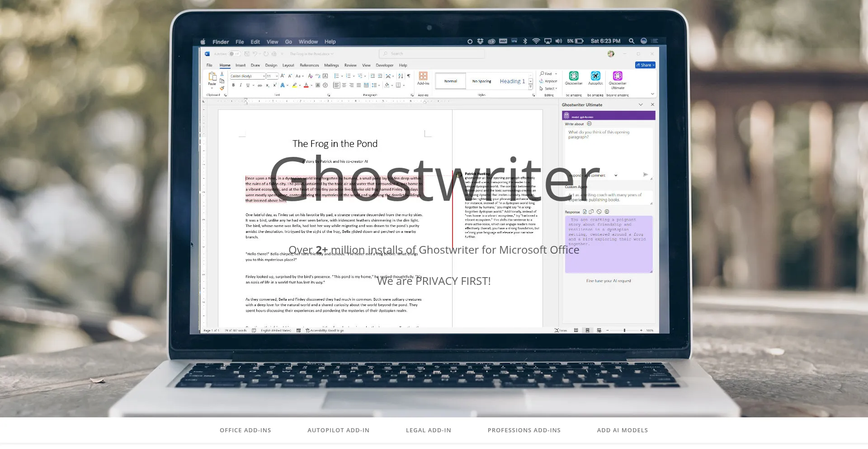
Task: Open the ADD AI MODELS link
Action: (623, 430)
